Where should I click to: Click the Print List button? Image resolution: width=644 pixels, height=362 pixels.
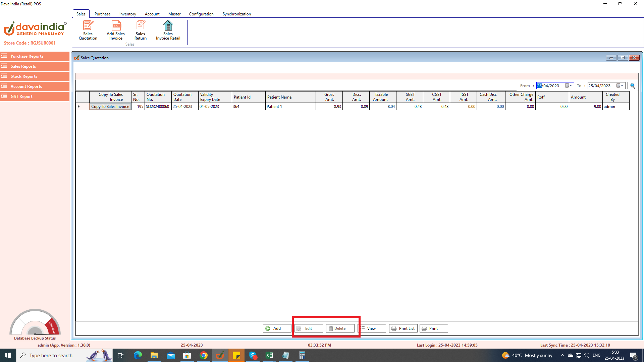click(x=403, y=328)
